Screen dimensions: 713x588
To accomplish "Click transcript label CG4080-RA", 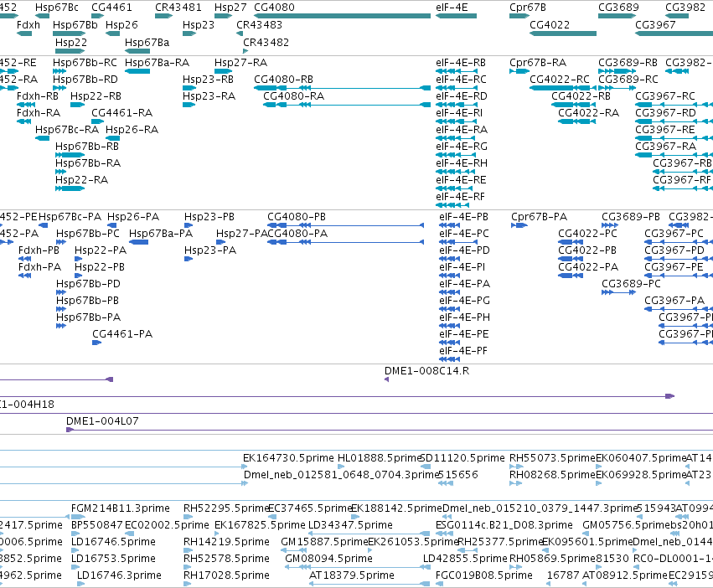I will click(x=294, y=96).
